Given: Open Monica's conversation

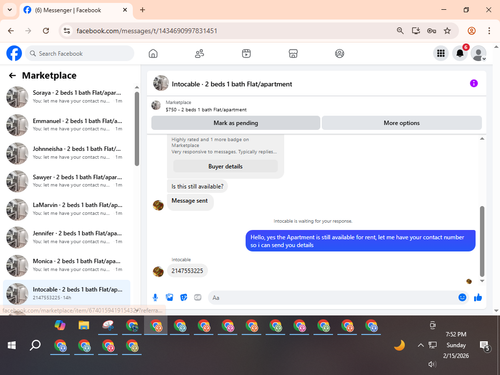Looking at the screenshot, I should 67,265.
